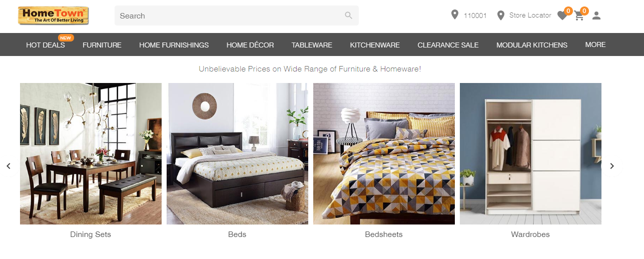Screen dimensions: 644x259
Task: Click the pincode location pin icon
Action: (454, 15)
